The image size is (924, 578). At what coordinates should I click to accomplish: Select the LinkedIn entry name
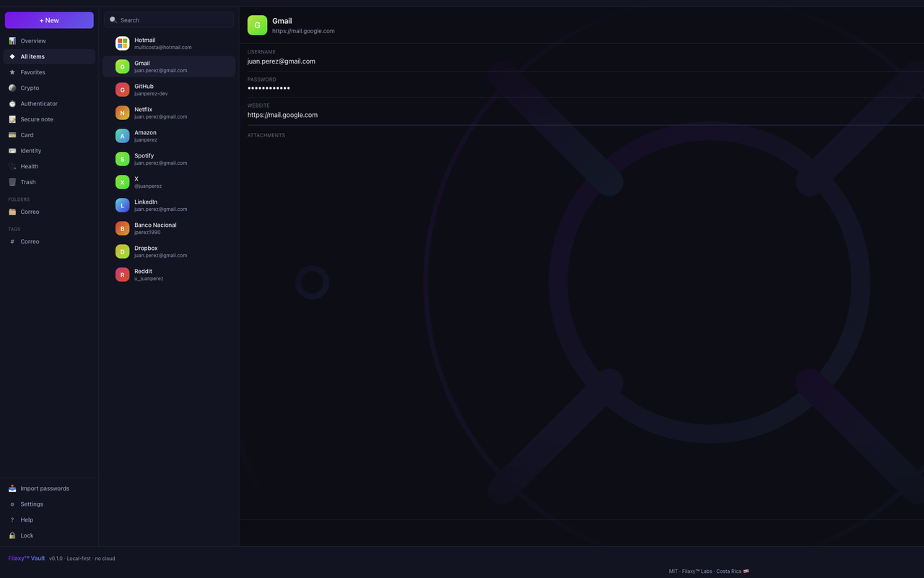coord(146,202)
